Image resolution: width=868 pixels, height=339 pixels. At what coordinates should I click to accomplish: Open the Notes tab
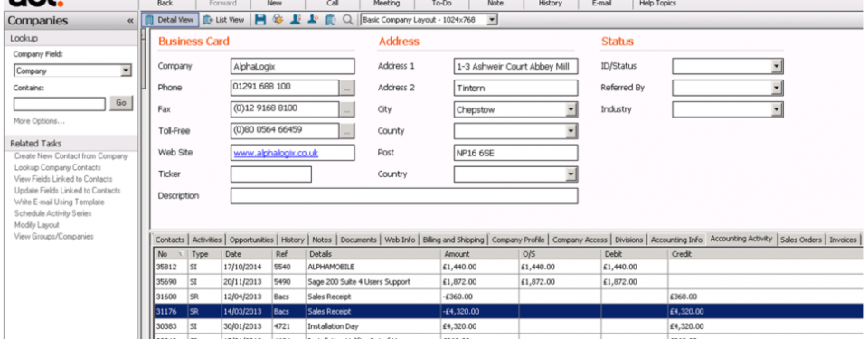point(322,240)
